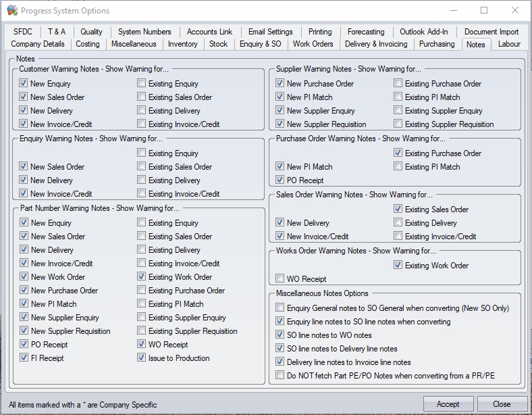
Task: Select the Document Import tab
Action: coord(491,32)
